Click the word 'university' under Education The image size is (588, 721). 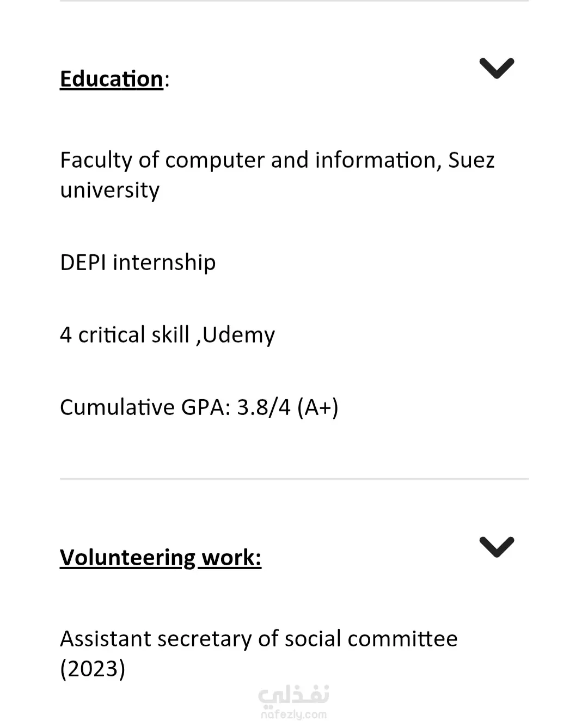pos(110,190)
